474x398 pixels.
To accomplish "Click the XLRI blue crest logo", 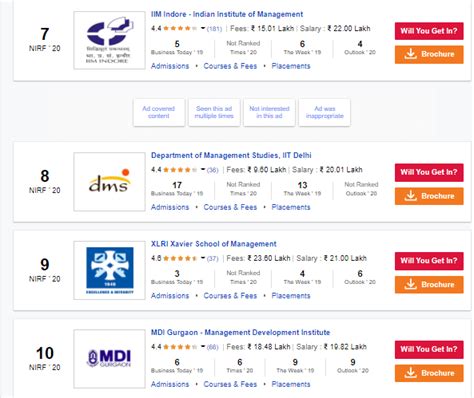I will click(x=109, y=270).
